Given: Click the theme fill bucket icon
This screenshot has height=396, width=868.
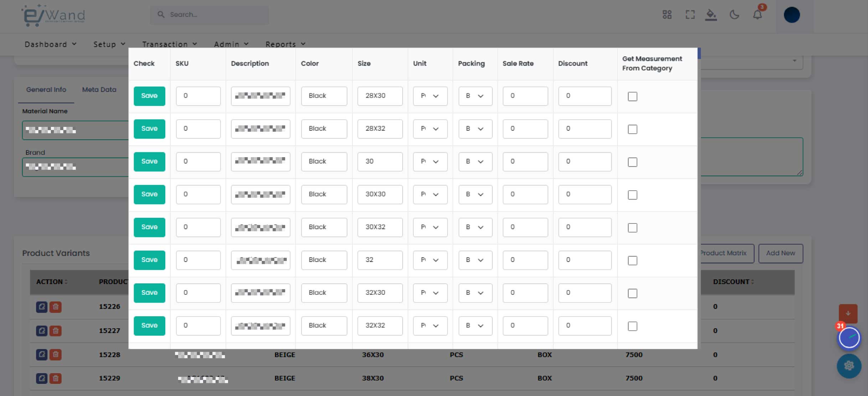Looking at the screenshot, I should 711,15.
